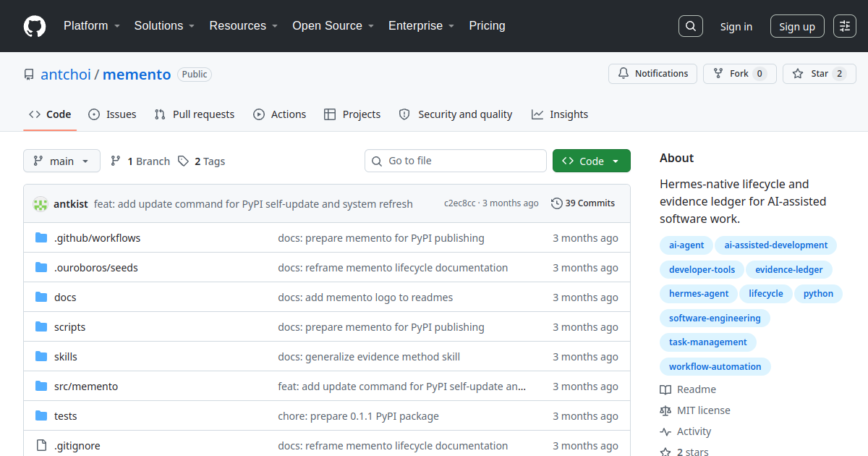Image resolution: width=868 pixels, height=456 pixels.
Task: Open the main branch selector dropdown
Action: coord(61,161)
